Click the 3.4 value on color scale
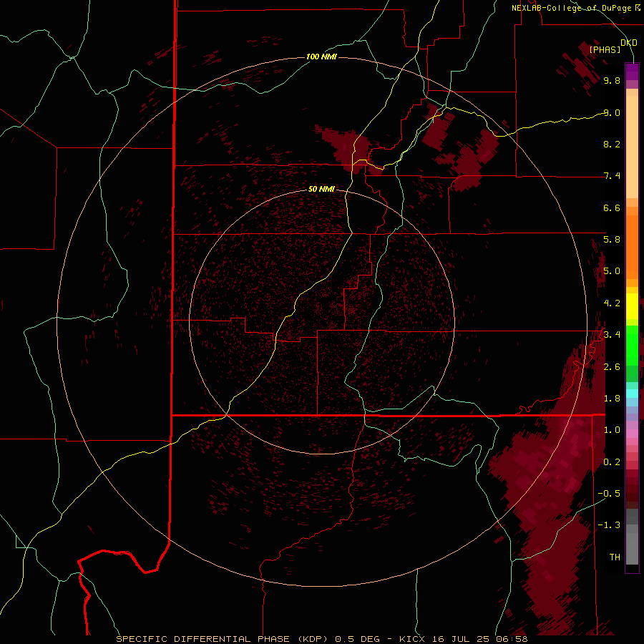Viewport: 644px width, 644px height. pyautogui.click(x=612, y=335)
